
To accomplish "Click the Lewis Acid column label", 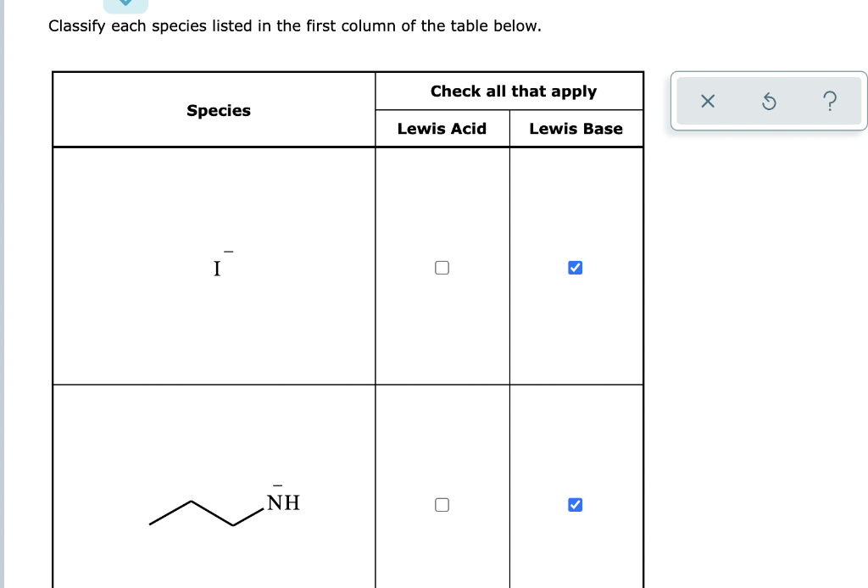I will click(x=442, y=128).
